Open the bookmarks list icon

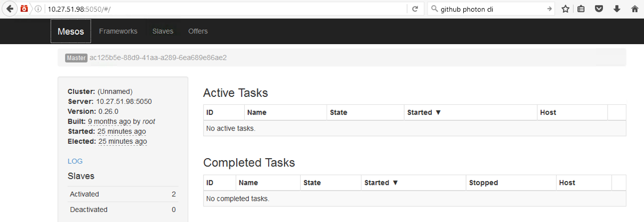pos(581,9)
